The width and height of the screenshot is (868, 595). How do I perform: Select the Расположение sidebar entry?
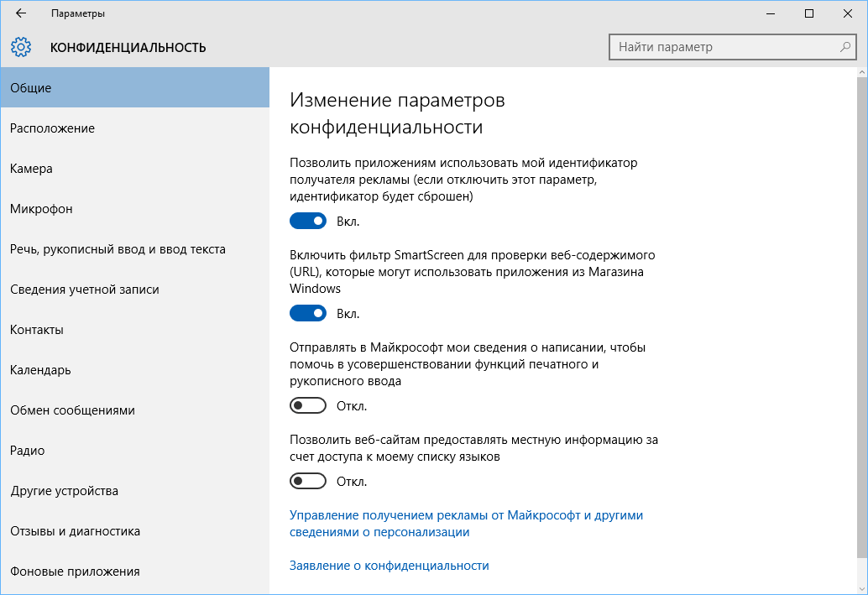pos(50,128)
